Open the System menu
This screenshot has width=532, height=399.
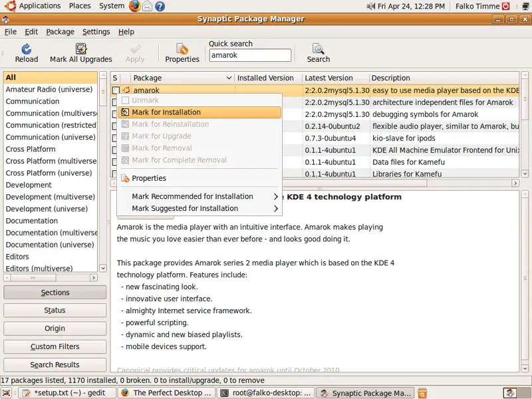[112, 6]
